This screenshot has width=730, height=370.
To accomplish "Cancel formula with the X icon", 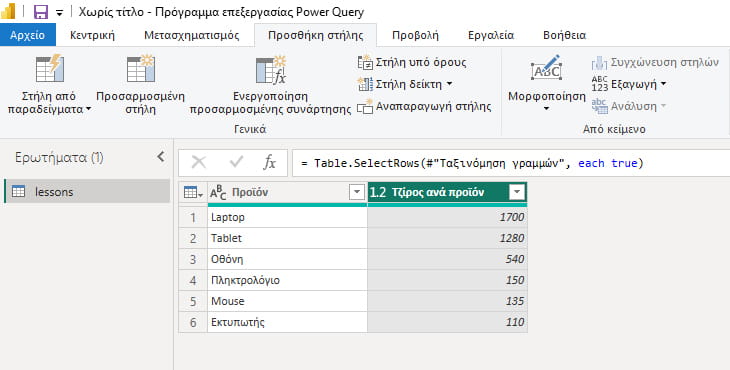I will point(199,162).
